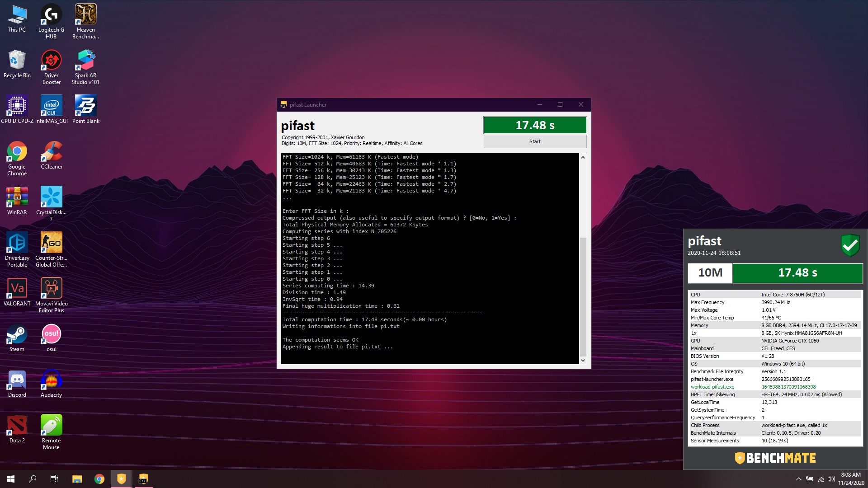Viewport: 868px width, 488px height.
Task: Open CPUID CPU-Z desktop icon
Action: 17,110
